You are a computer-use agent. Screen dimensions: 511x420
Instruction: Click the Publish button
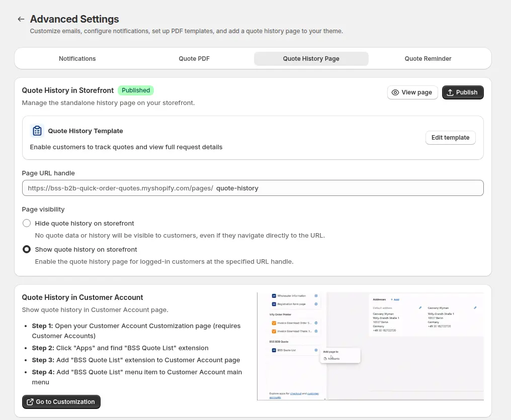point(463,92)
